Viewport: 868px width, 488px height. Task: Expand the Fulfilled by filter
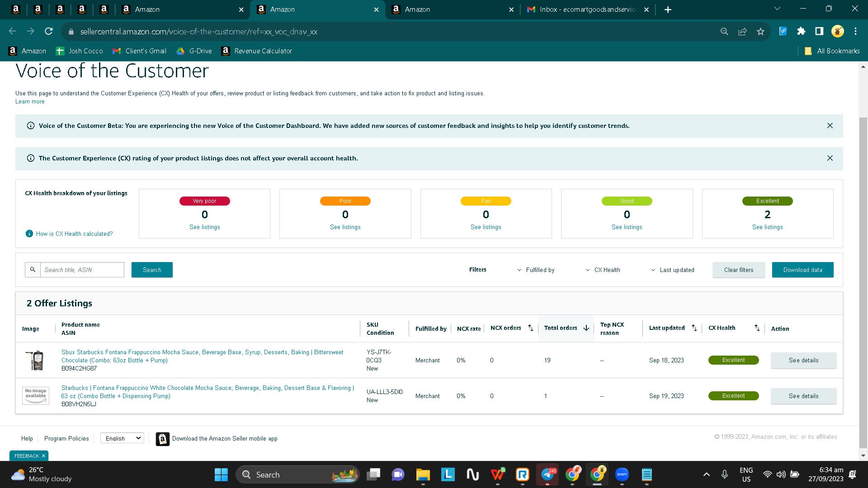click(x=536, y=270)
